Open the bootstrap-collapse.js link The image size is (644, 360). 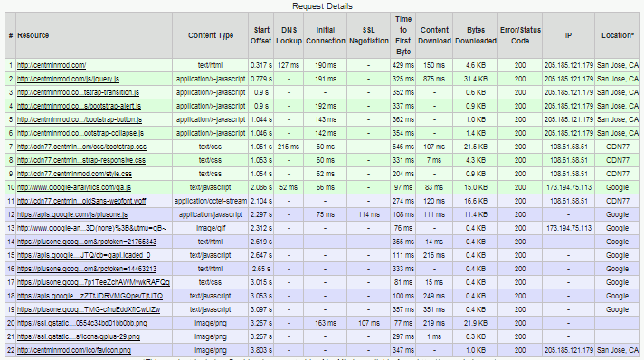pyautogui.click(x=80, y=133)
